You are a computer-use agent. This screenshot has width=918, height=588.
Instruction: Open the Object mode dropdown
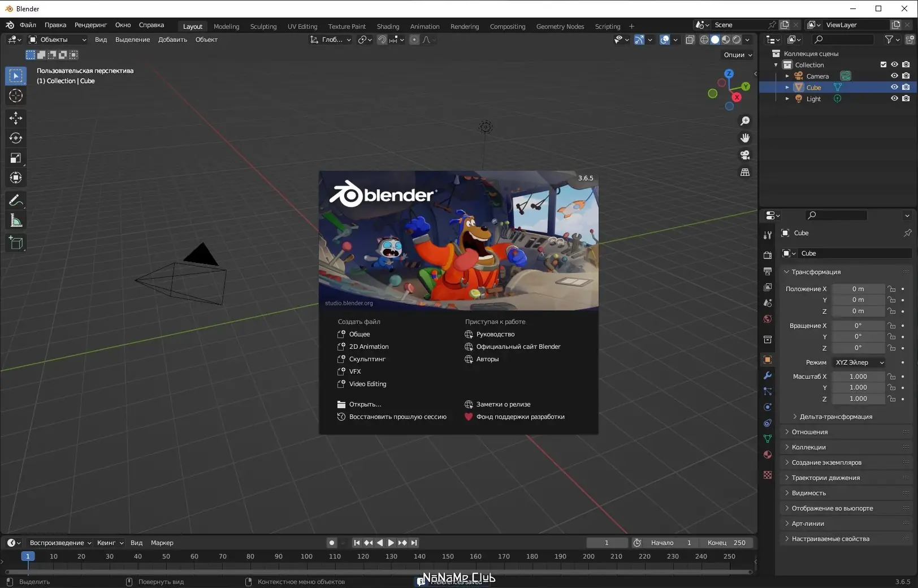(x=58, y=40)
